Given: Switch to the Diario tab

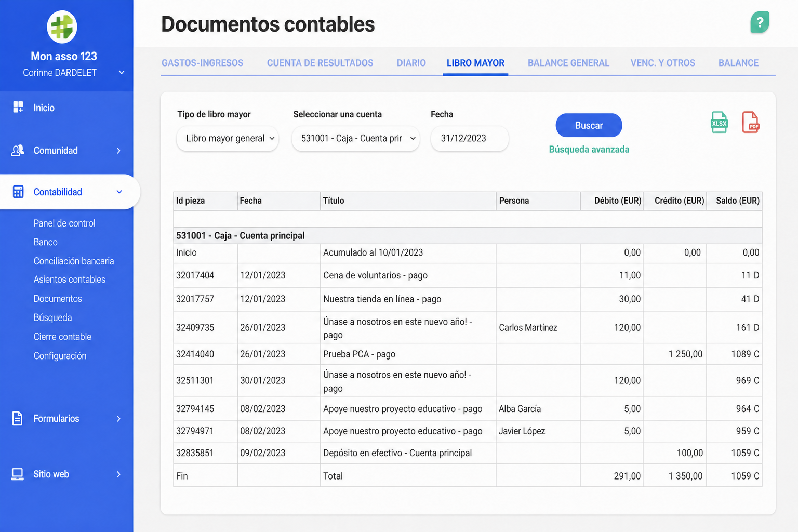Looking at the screenshot, I should click(411, 63).
